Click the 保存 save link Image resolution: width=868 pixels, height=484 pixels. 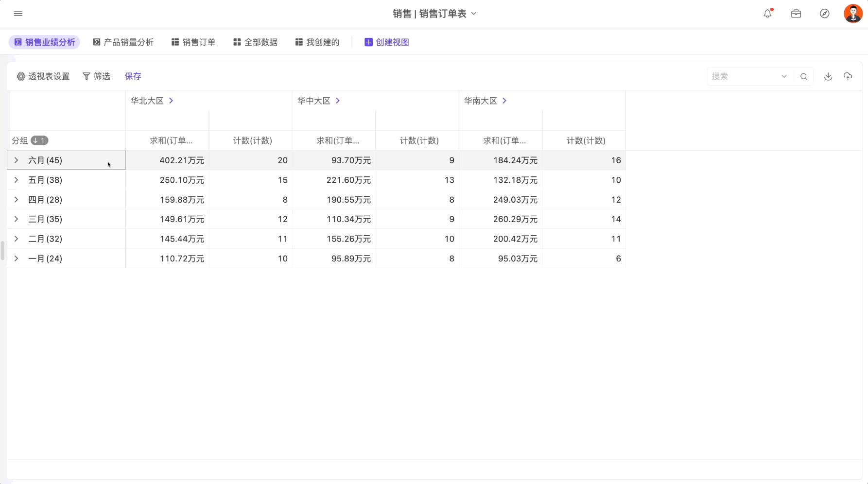tap(133, 76)
